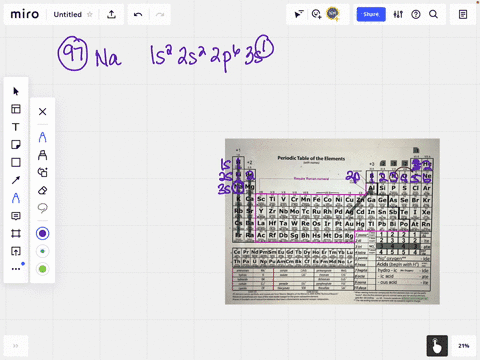Hide collaborators' cursors icon

coord(299,14)
